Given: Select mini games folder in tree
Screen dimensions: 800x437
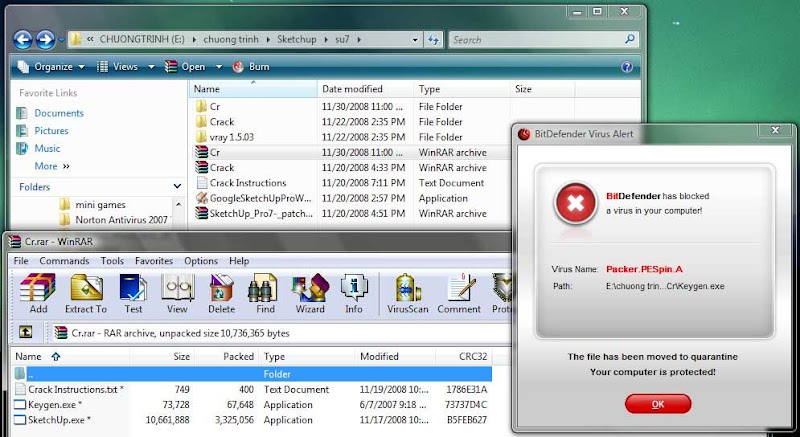Looking at the screenshot, I should pos(100,205).
